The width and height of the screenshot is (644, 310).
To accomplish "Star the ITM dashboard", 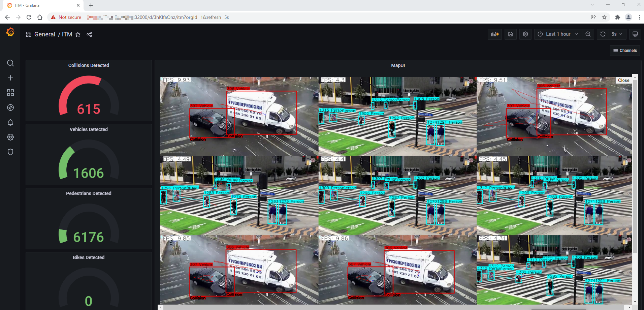I will (x=78, y=34).
